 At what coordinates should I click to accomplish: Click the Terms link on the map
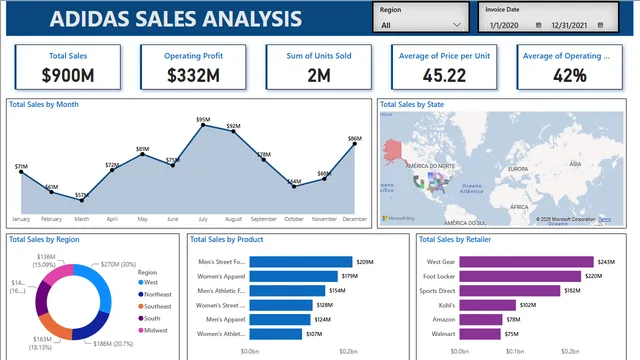click(604, 220)
